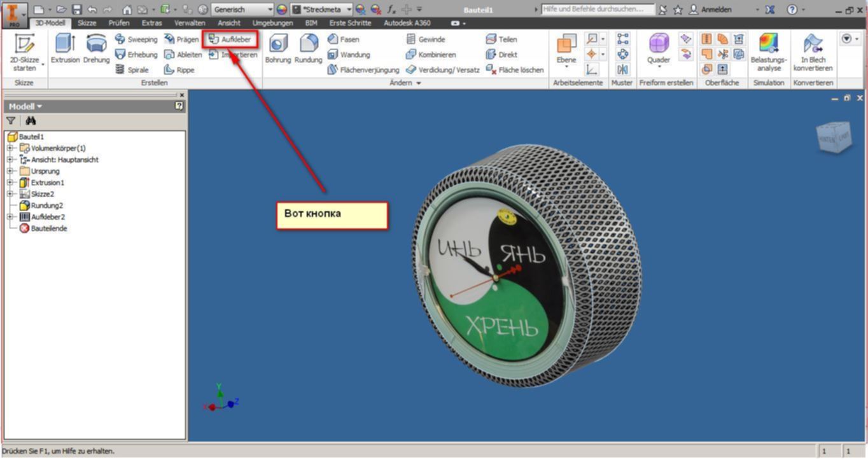Open the Ansicht ribbon tab

click(229, 23)
